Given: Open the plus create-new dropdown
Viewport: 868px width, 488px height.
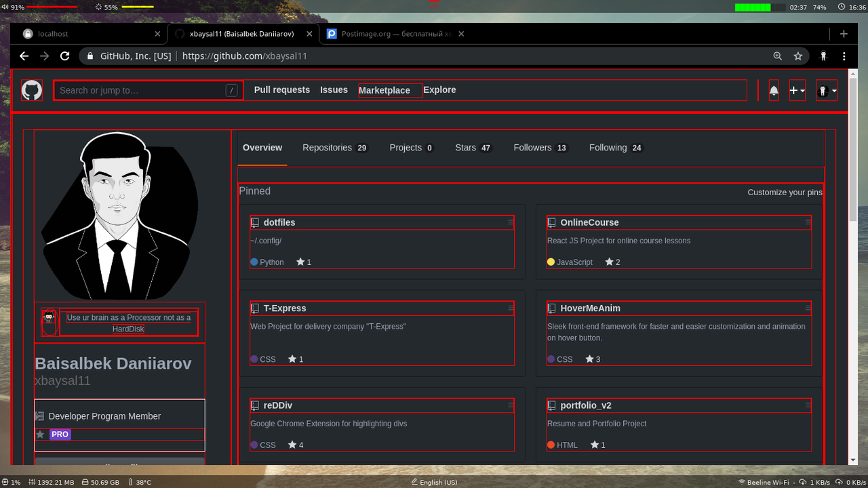Looking at the screenshot, I should 797,90.
